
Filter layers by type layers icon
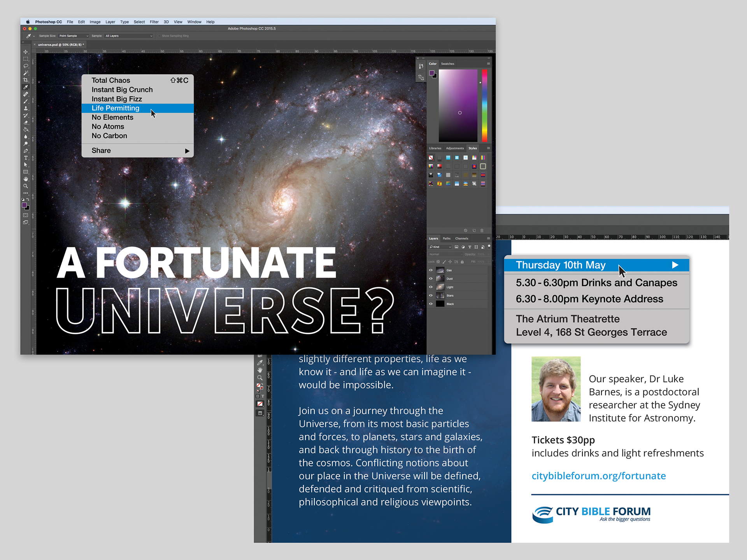[470, 247]
